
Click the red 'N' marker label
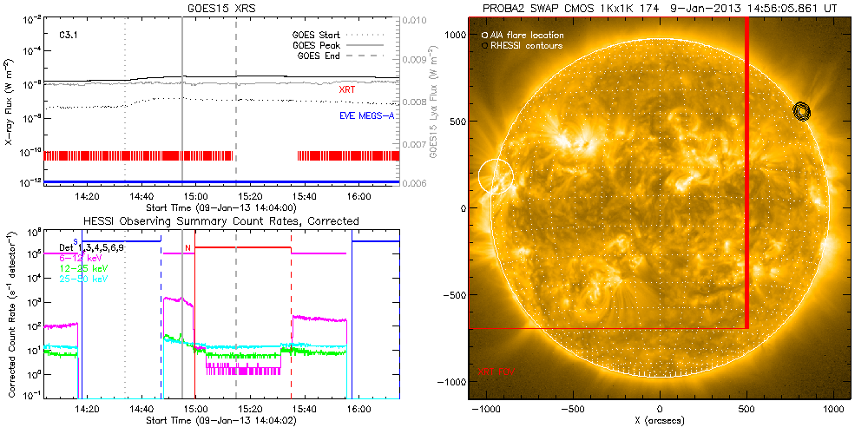pyautogui.click(x=188, y=247)
